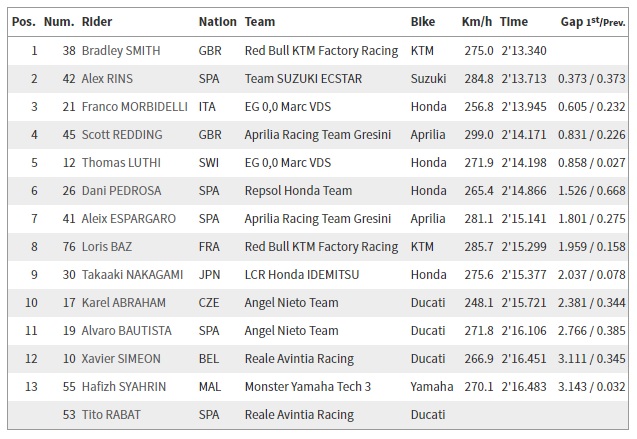Click Repsol Honda Team entry
Viewport: 637px width, 439px height.
[298, 190]
